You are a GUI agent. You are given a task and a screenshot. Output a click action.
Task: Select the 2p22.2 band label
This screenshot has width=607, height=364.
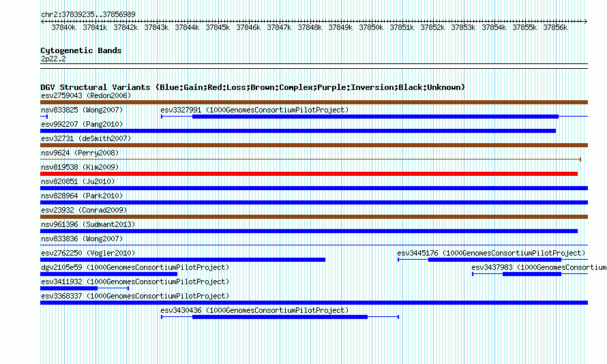tap(53, 59)
